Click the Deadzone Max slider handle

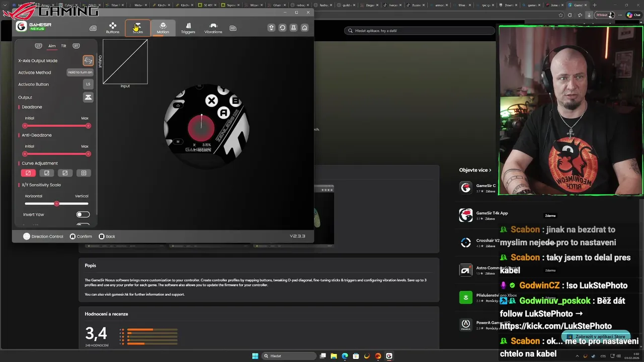coord(88,126)
